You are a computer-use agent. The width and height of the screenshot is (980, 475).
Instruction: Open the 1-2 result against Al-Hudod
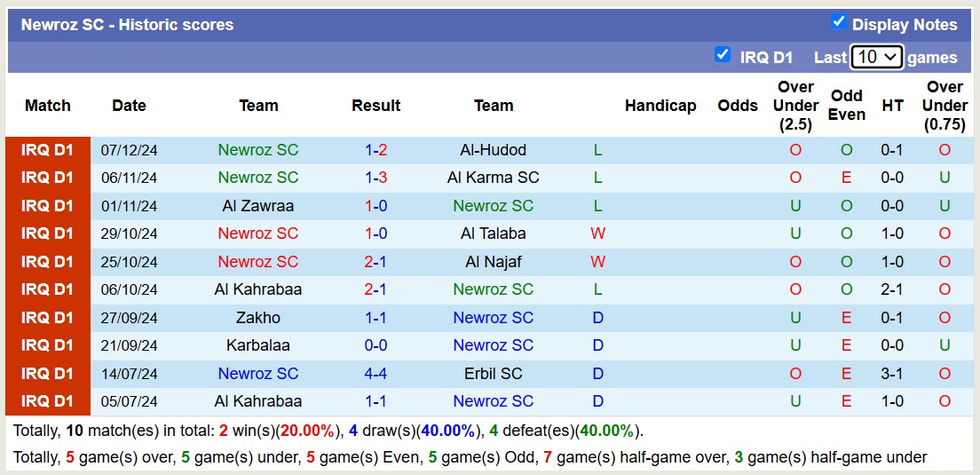click(x=375, y=150)
